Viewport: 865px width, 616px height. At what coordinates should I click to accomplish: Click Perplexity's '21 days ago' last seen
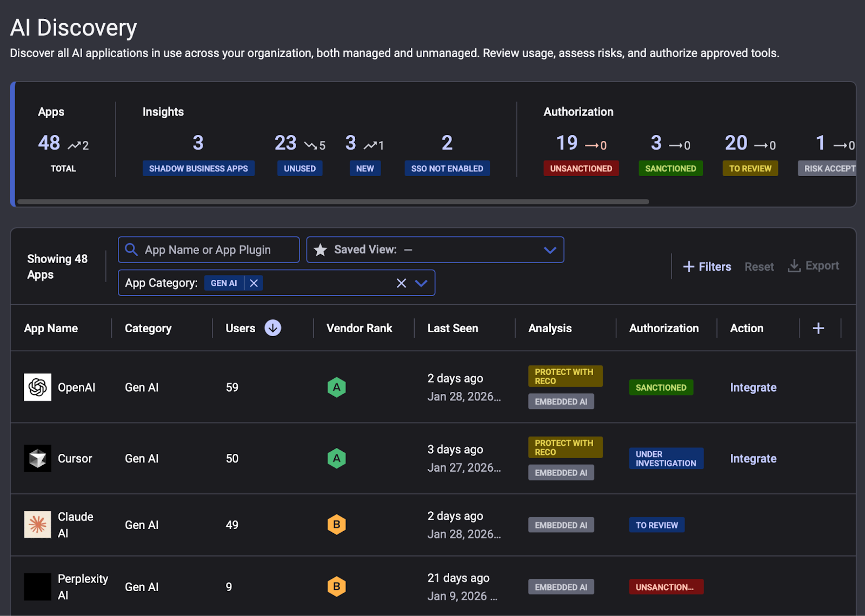point(458,578)
